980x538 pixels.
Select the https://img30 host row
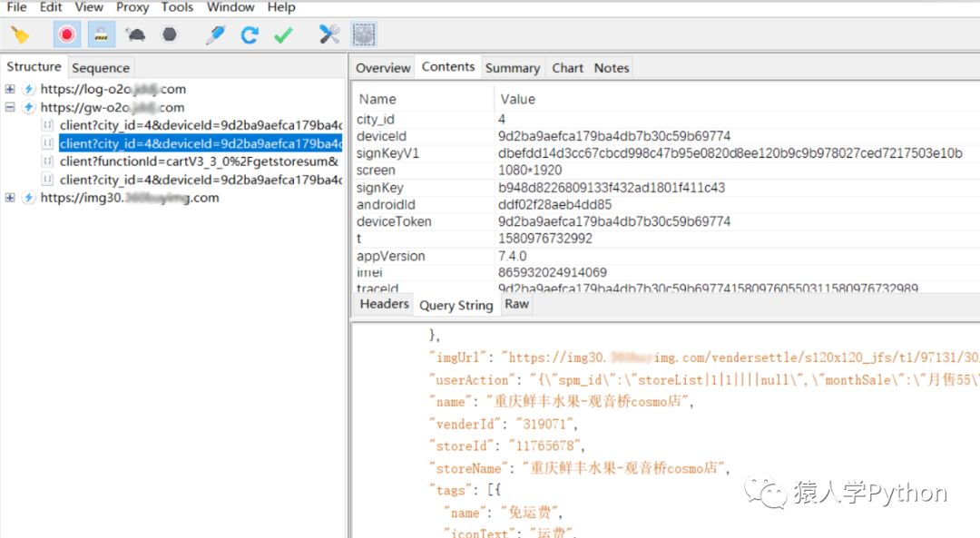point(130,198)
